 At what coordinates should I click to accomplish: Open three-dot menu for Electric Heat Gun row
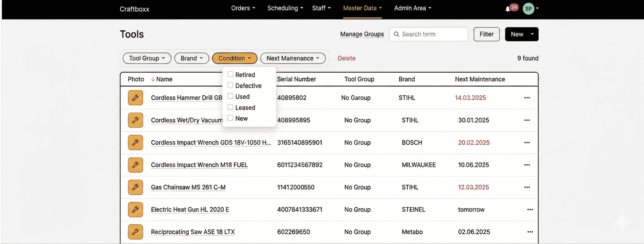click(x=530, y=209)
